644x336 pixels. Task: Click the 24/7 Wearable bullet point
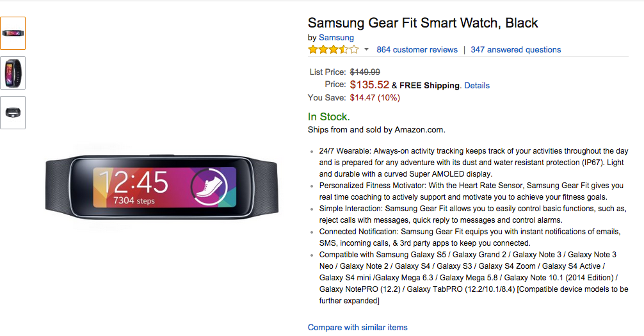pyautogui.click(x=473, y=151)
